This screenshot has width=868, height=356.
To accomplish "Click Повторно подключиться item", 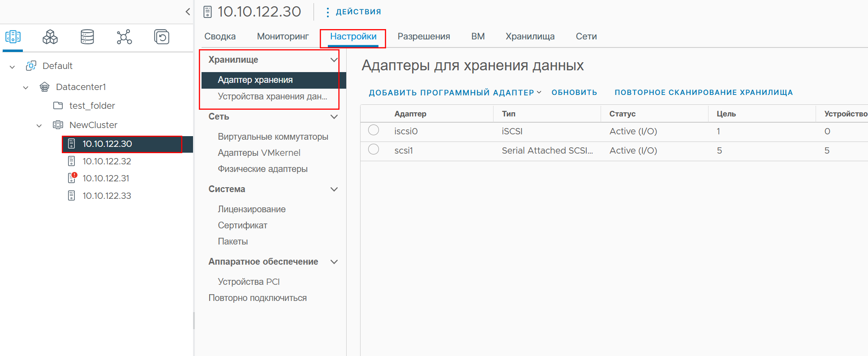I will point(258,298).
